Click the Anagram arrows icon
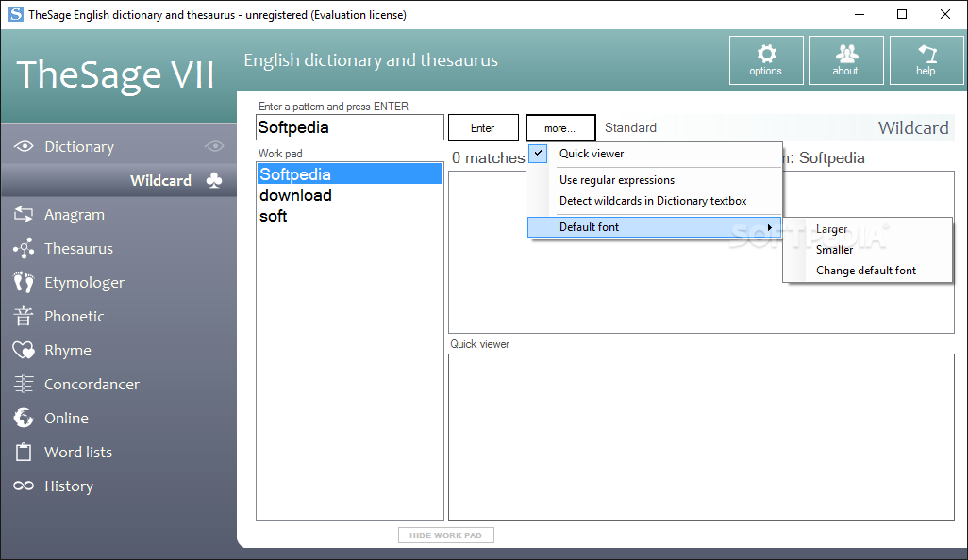Viewport: 968px width, 560px height. 24,214
